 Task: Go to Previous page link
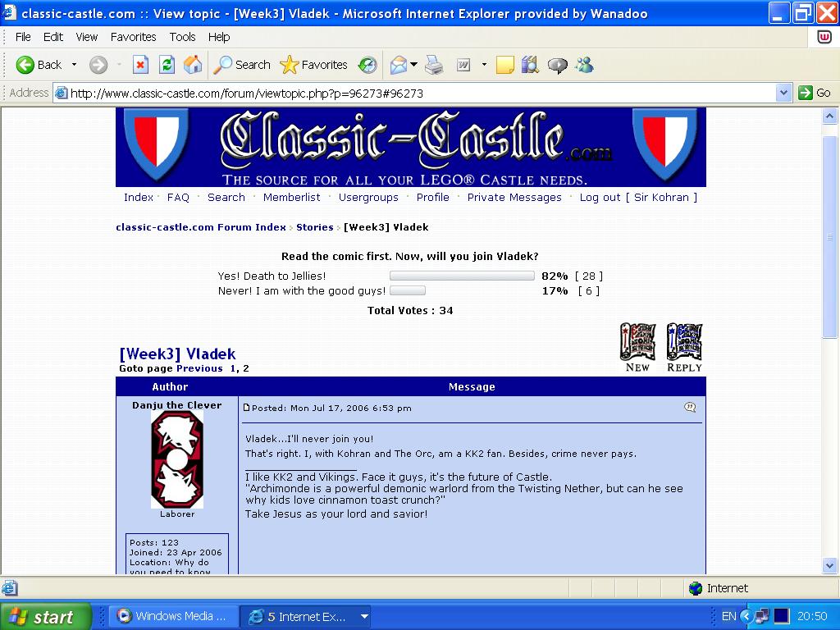pos(199,368)
